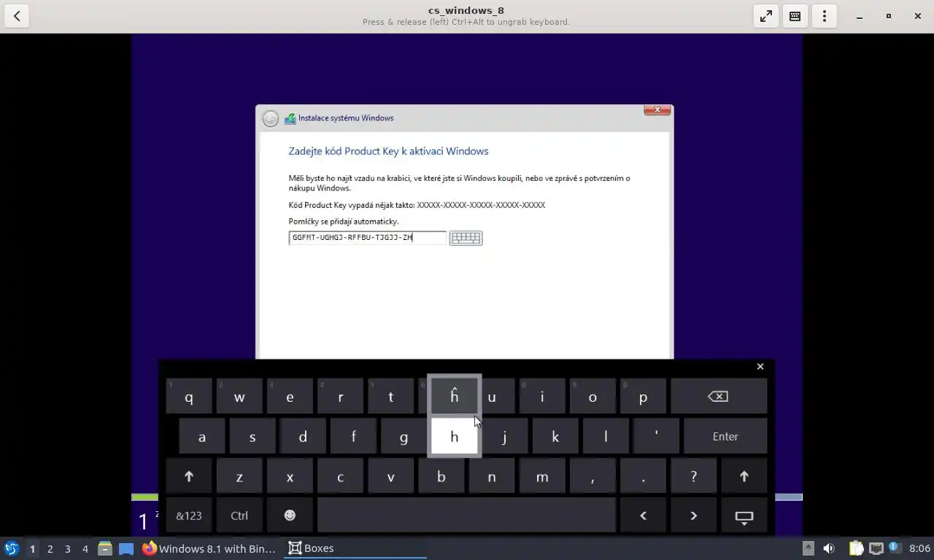Screen dimensions: 934x560
Task: Click the round back arrow in Windows setup
Action: [x=271, y=118]
